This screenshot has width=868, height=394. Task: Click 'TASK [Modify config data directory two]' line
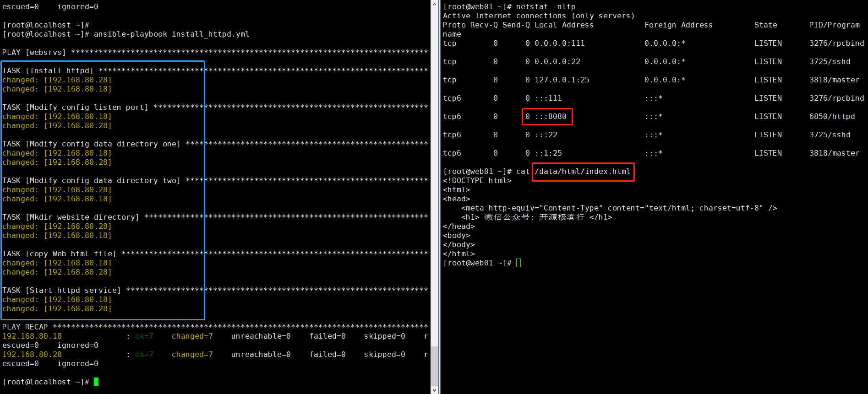pos(215,181)
